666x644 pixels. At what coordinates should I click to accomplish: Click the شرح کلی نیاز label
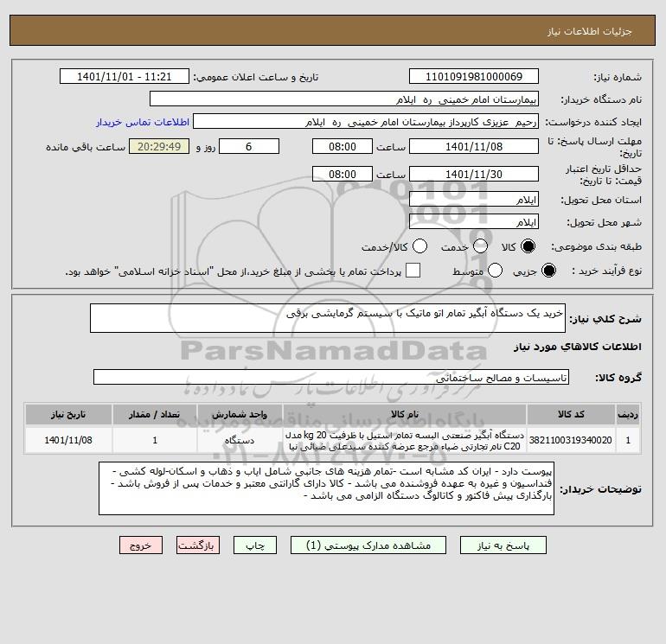(x=605, y=319)
